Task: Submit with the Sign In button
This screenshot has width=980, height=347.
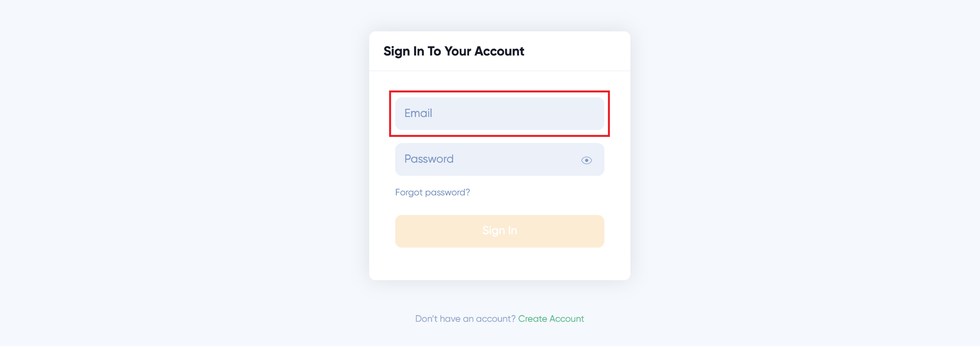Action: (x=499, y=231)
